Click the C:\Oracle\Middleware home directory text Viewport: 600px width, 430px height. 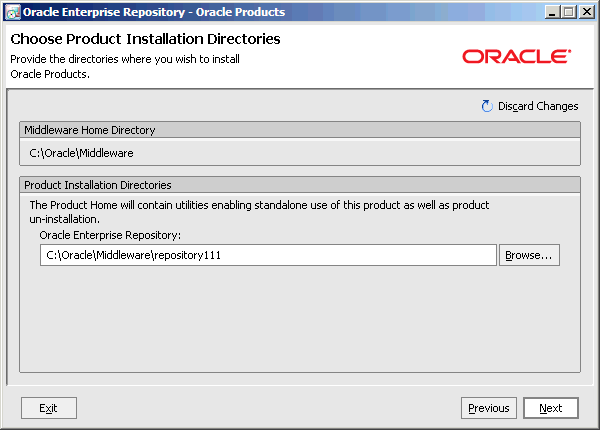(x=82, y=153)
